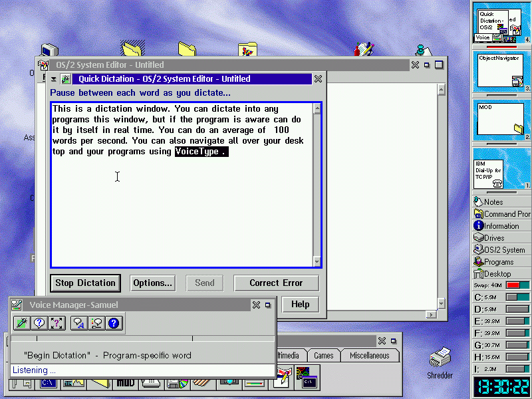Click the I: drive 2.3M entry
Screen dimensions: 532x399
click(501, 369)
